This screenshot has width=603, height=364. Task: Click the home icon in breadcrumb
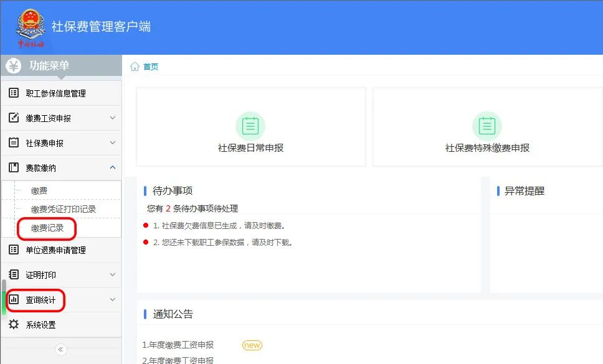135,67
